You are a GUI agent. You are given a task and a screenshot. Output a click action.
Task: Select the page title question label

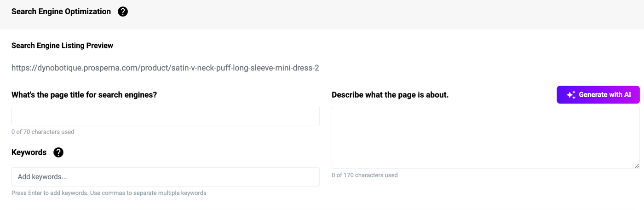(84, 95)
